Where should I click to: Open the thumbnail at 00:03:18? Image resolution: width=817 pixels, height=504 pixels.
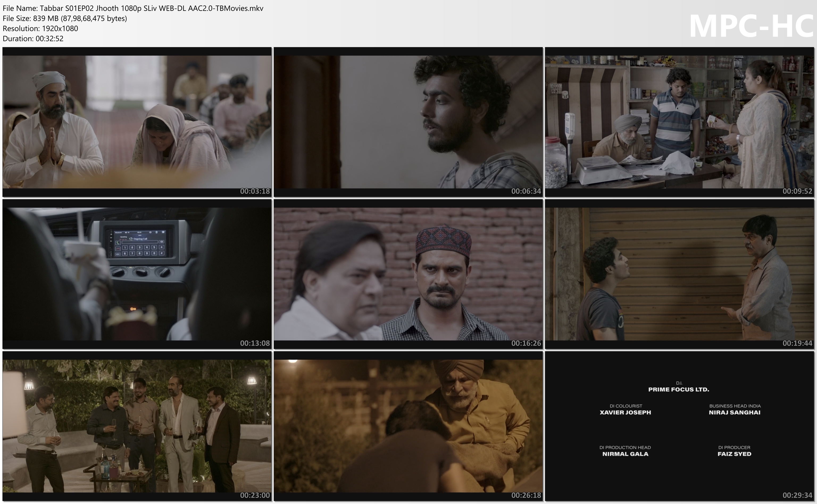click(137, 122)
